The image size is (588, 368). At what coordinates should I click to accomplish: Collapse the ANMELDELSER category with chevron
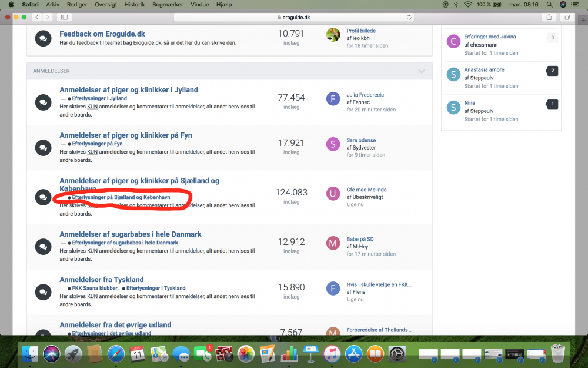(422, 71)
